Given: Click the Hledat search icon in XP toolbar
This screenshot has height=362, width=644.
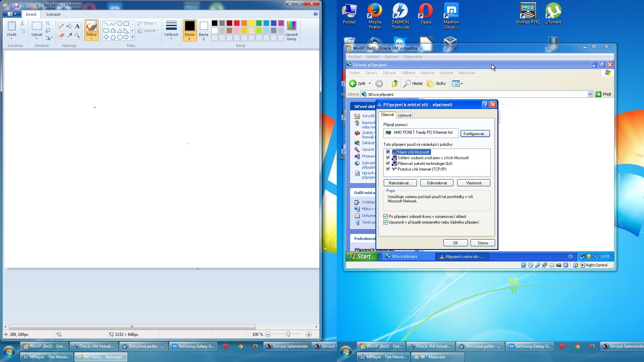Looking at the screenshot, I should tap(407, 83).
